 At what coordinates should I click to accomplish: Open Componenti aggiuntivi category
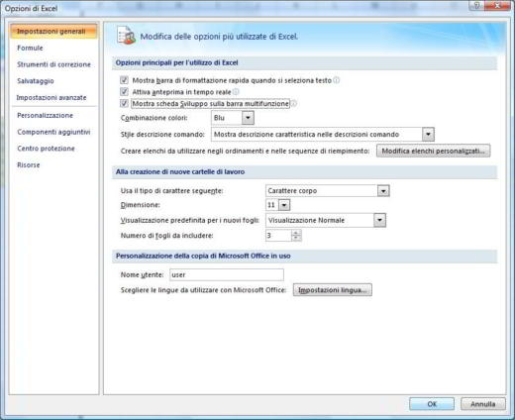click(x=53, y=132)
